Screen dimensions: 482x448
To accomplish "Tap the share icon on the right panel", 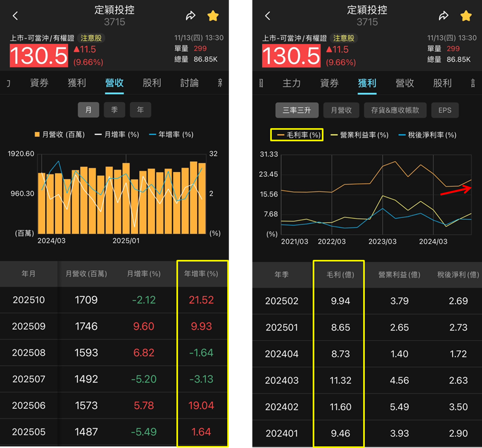I will (444, 16).
